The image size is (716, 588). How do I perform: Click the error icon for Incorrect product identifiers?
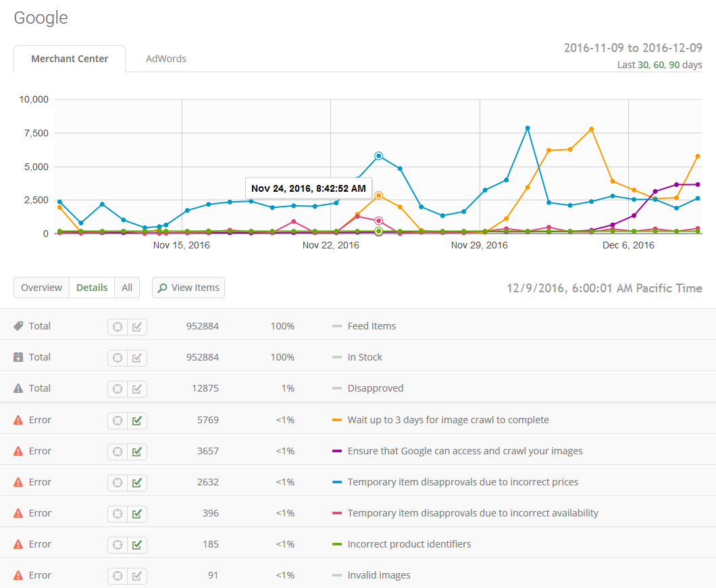(x=18, y=544)
